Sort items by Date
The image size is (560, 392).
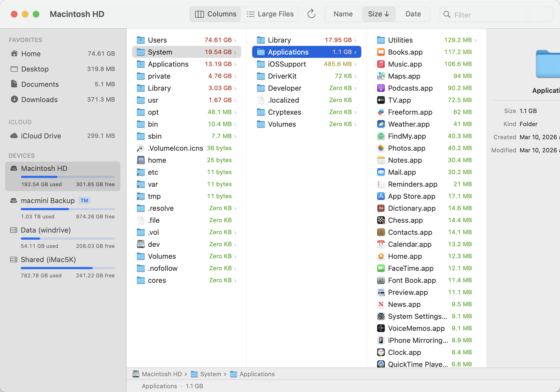(413, 14)
